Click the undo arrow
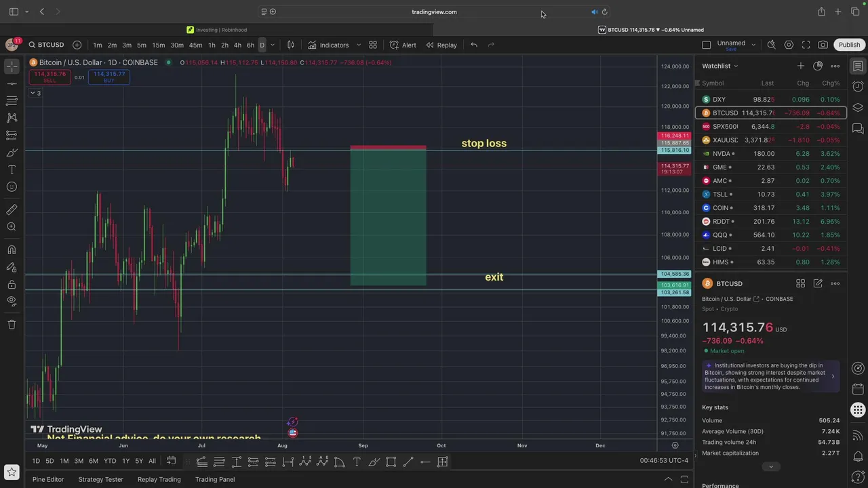The height and width of the screenshot is (488, 868). pyautogui.click(x=474, y=45)
